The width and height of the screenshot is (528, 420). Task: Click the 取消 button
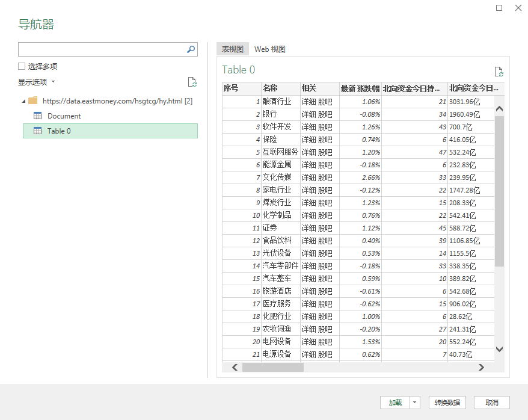(491, 403)
